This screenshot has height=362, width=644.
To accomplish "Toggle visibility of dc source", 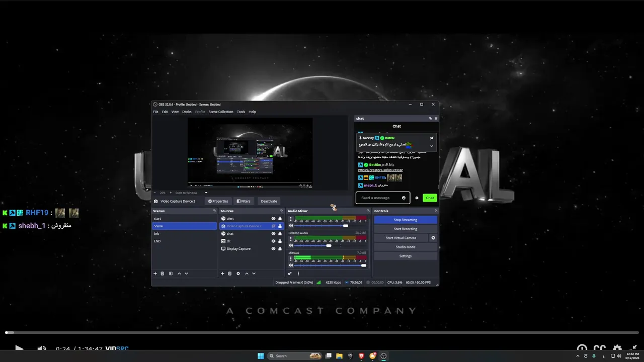I will (273, 241).
